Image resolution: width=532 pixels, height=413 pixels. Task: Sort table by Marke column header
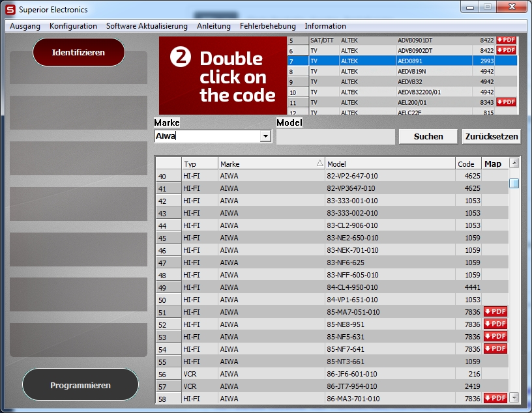tap(271, 164)
